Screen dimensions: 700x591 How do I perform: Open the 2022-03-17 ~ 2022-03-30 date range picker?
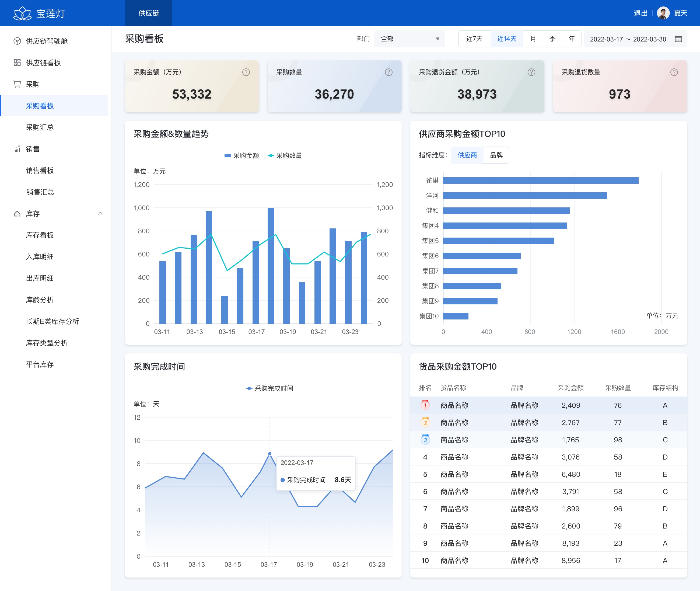(635, 39)
